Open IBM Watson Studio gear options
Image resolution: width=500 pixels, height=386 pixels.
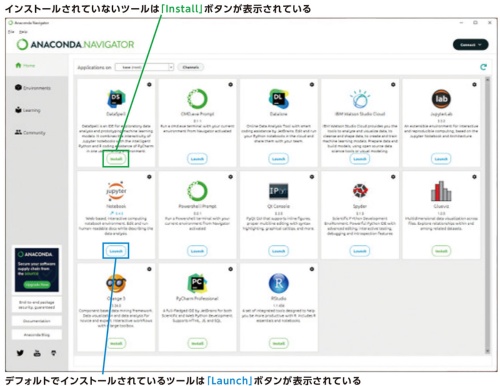(393, 85)
